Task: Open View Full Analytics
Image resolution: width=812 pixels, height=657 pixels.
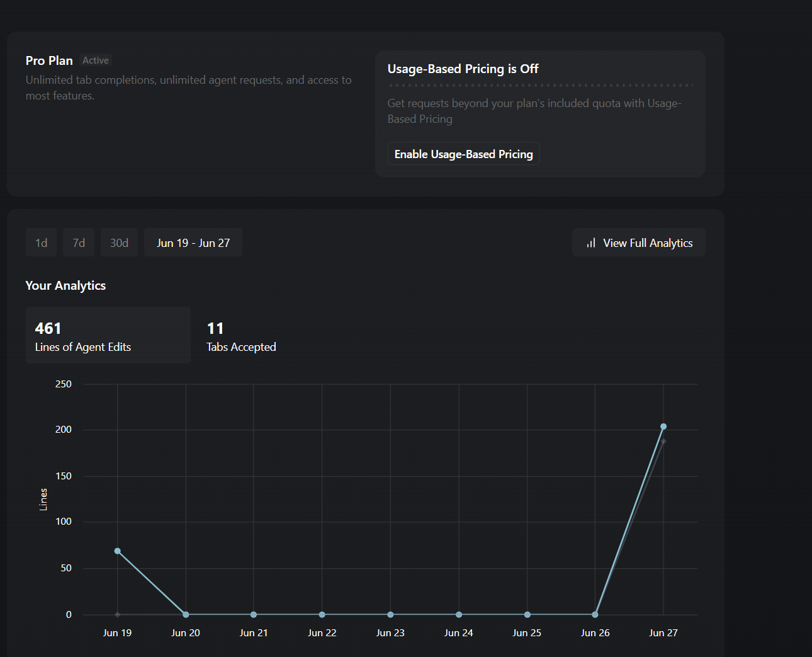Action: coord(638,243)
